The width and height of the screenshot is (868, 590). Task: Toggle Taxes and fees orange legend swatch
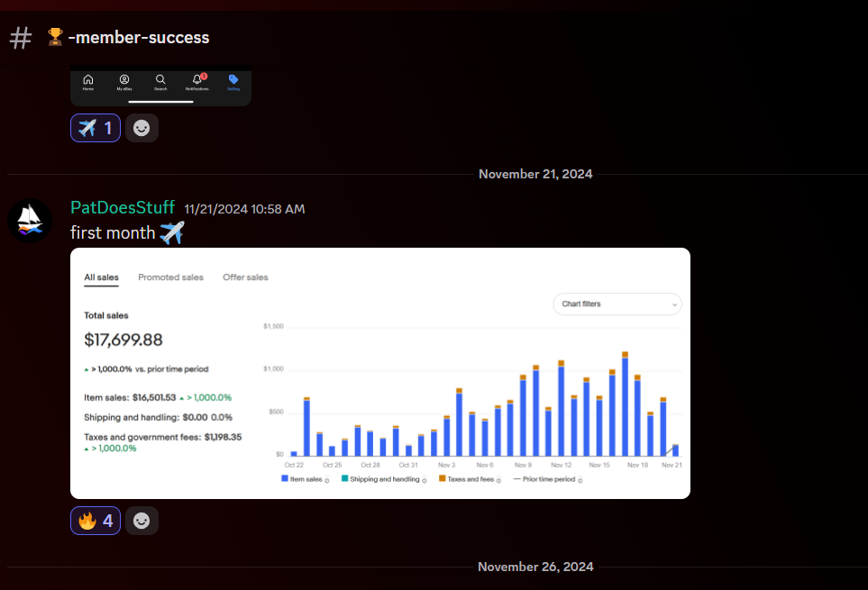(x=443, y=478)
